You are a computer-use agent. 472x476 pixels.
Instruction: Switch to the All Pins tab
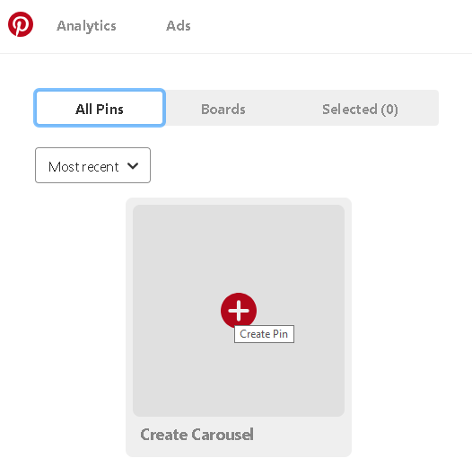pos(100,108)
